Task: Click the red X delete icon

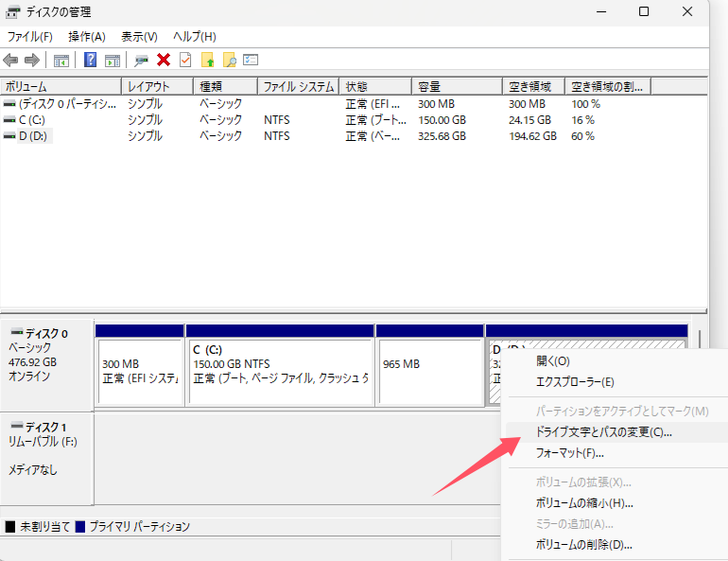Action: [x=164, y=60]
